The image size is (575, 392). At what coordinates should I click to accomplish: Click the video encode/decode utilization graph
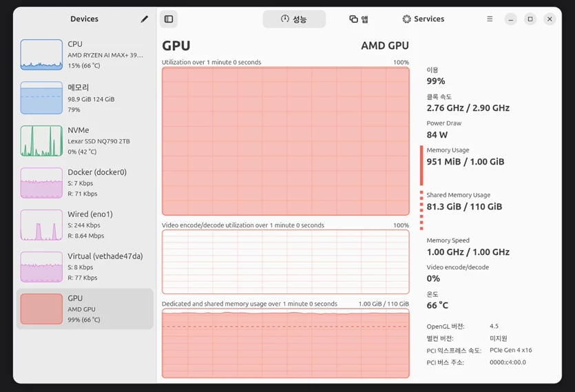coord(286,262)
